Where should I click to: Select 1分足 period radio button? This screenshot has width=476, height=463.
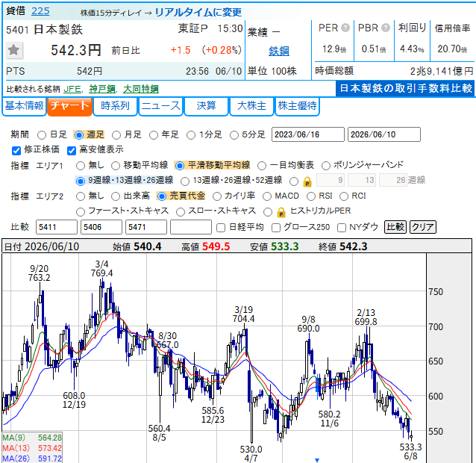tap(191, 135)
